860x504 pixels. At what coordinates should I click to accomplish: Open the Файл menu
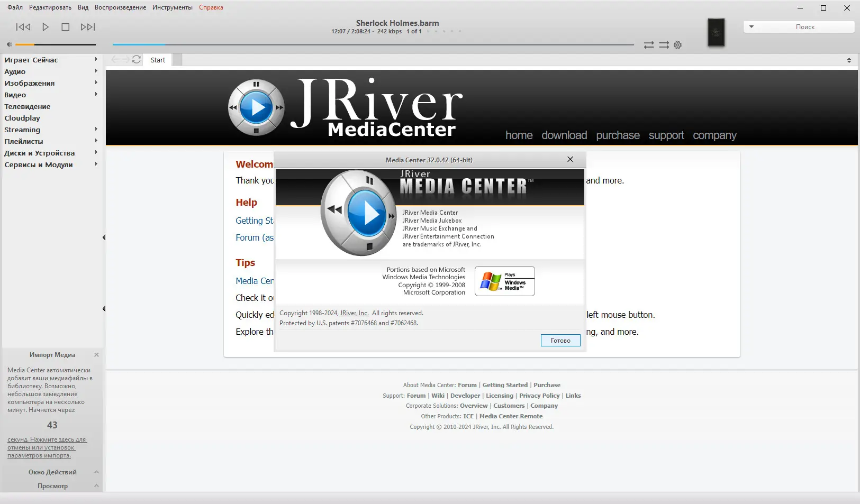click(15, 7)
